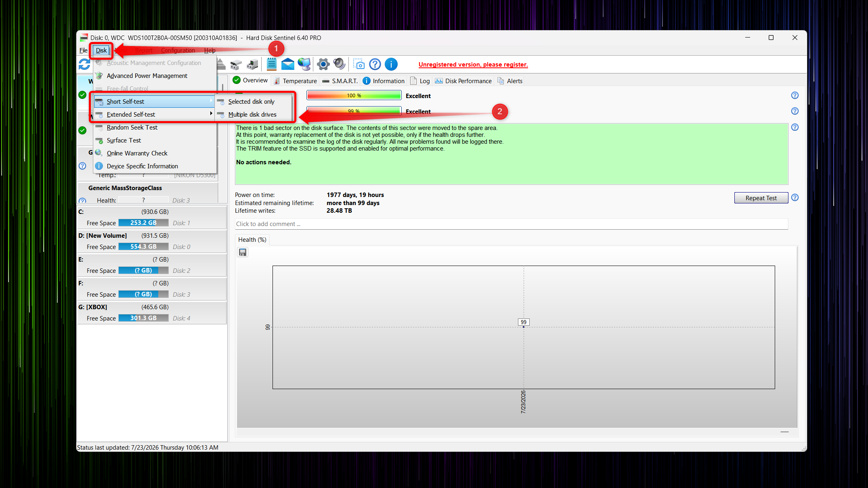868x488 pixels.
Task: Click the Advanced Power Management battery icon
Action: click(x=99, y=75)
